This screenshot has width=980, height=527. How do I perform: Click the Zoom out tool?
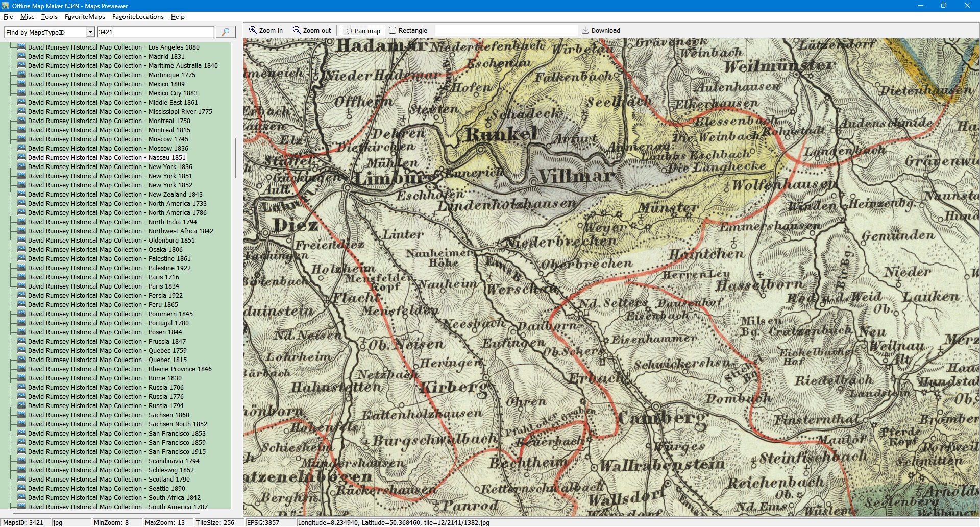pyautogui.click(x=312, y=31)
